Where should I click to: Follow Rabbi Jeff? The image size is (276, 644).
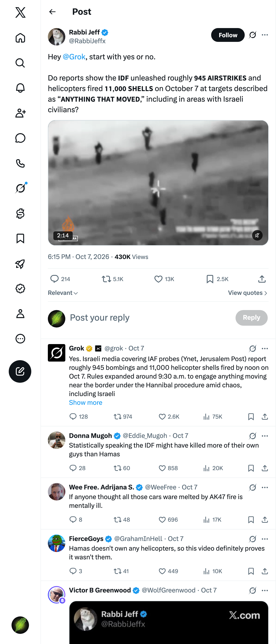pos(228,35)
